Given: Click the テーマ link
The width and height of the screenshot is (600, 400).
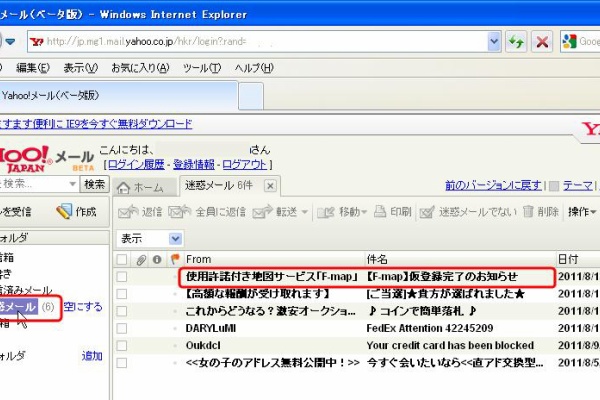Looking at the screenshot, I should point(577,186).
